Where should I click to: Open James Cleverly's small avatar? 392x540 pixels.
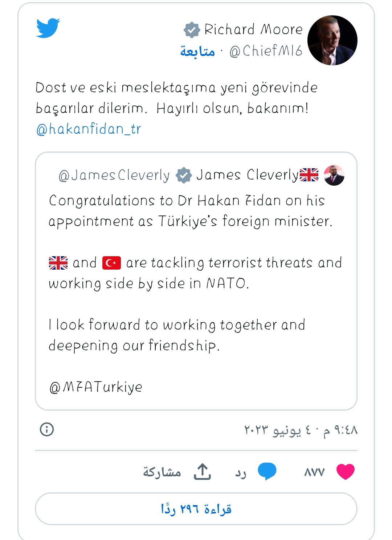click(334, 175)
